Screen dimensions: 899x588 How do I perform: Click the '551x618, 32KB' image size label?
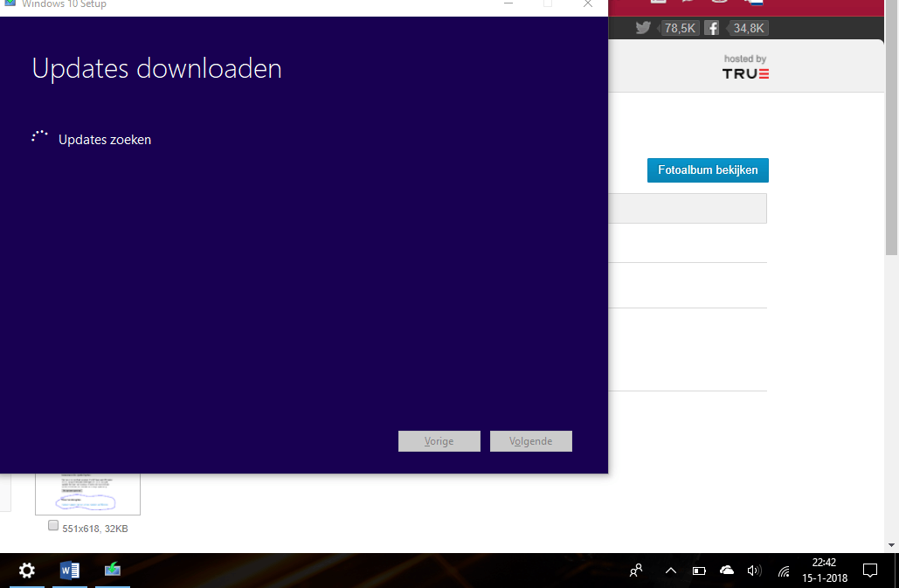pyautogui.click(x=95, y=529)
